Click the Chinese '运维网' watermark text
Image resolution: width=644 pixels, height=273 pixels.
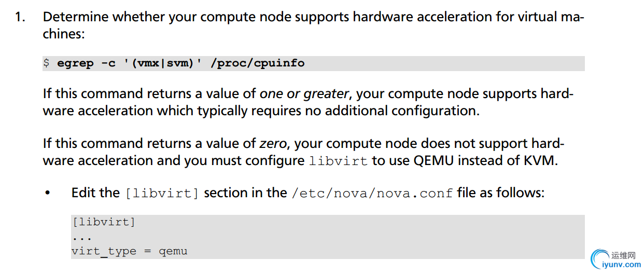click(624, 255)
